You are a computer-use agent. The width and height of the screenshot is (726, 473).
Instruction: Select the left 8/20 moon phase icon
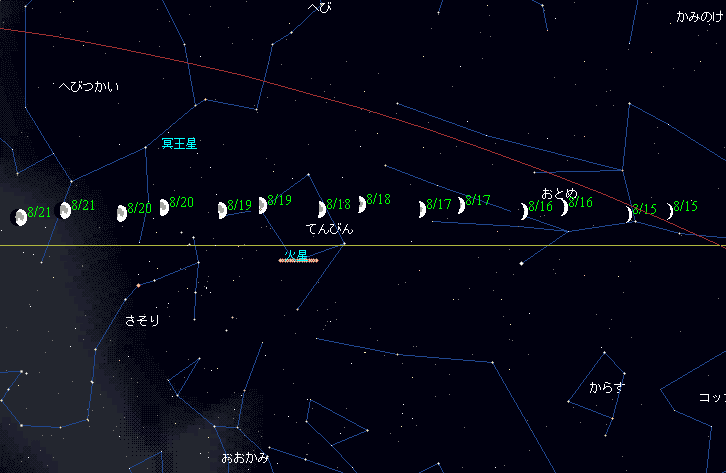[122, 213]
